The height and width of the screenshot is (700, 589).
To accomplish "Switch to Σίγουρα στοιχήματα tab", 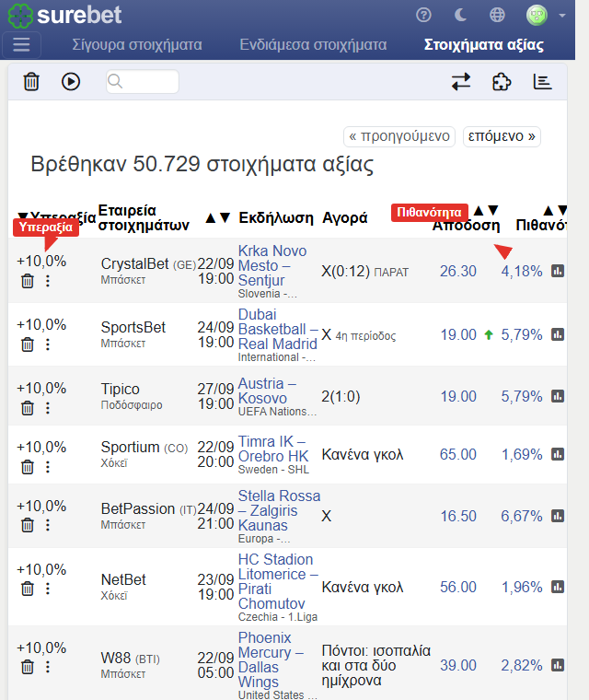I will 137,44.
